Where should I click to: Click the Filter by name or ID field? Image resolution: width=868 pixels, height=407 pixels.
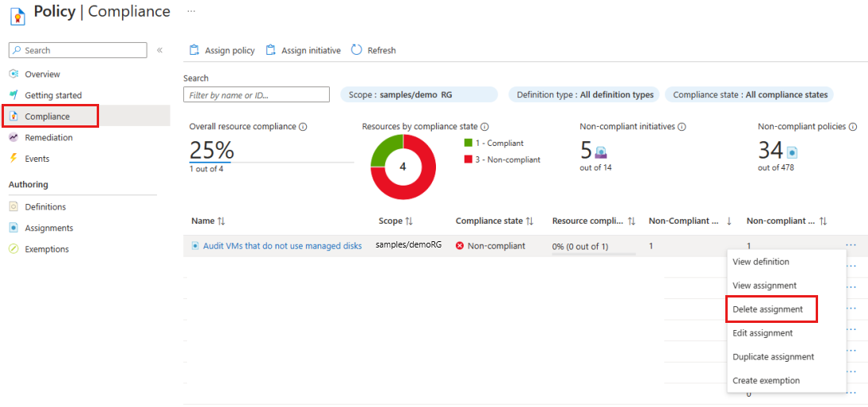point(256,94)
